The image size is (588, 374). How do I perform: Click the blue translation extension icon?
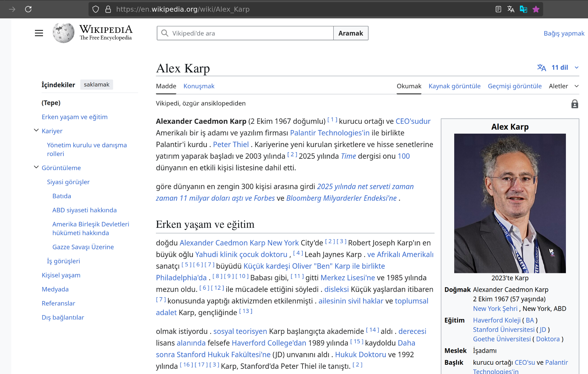click(x=523, y=9)
